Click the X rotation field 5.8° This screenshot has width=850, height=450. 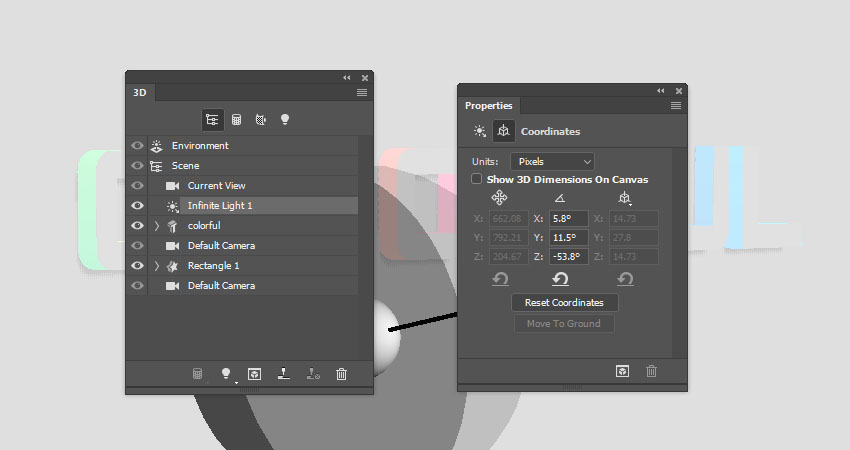[569, 218]
